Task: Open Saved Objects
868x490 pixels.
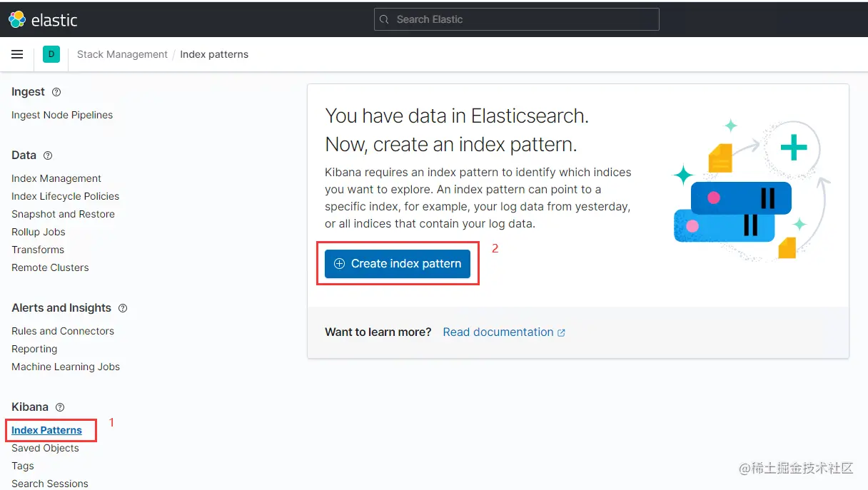Action: 45,448
